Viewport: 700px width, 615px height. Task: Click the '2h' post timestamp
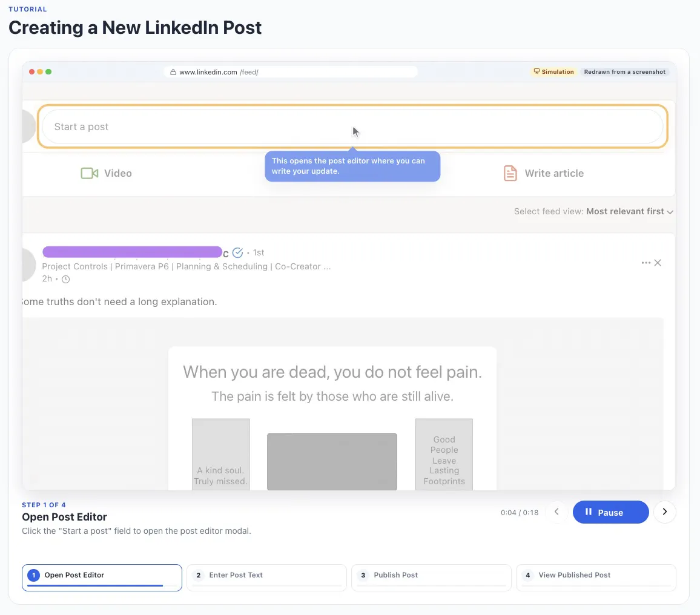click(x=47, y=279)
